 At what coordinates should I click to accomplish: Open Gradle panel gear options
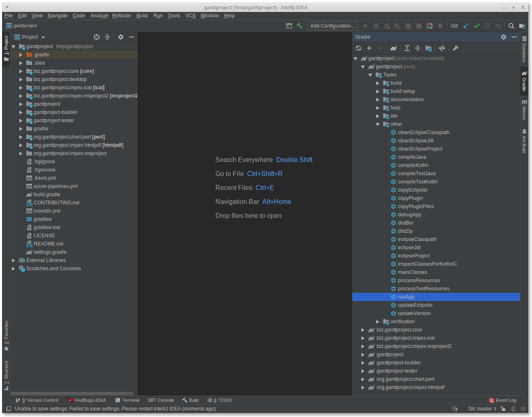click(x=504, y=37)
